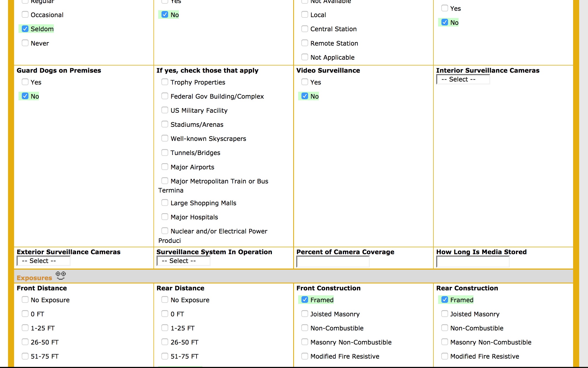This screenshot has height=368, width=588.
Task: Click the Percent of Camera Coverage field
Action: pos(333,261)
